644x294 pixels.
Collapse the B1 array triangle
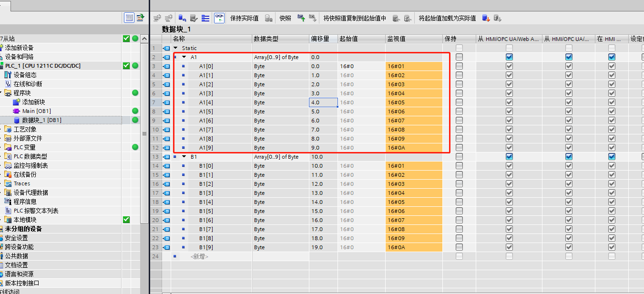[x=184, y=157]
